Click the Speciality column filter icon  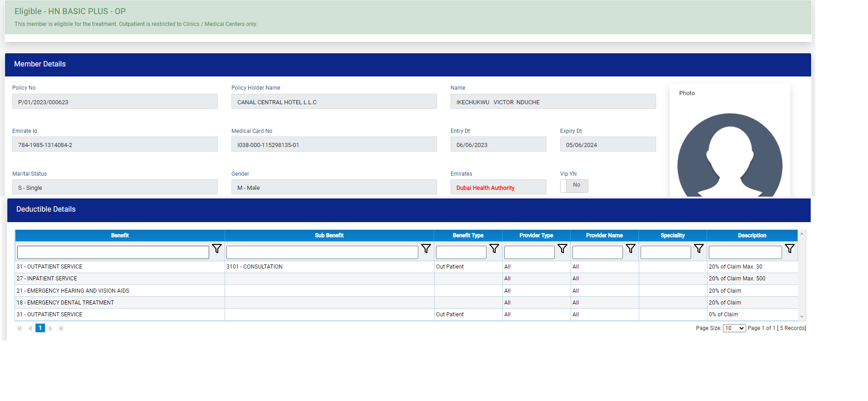click(699, 249)
